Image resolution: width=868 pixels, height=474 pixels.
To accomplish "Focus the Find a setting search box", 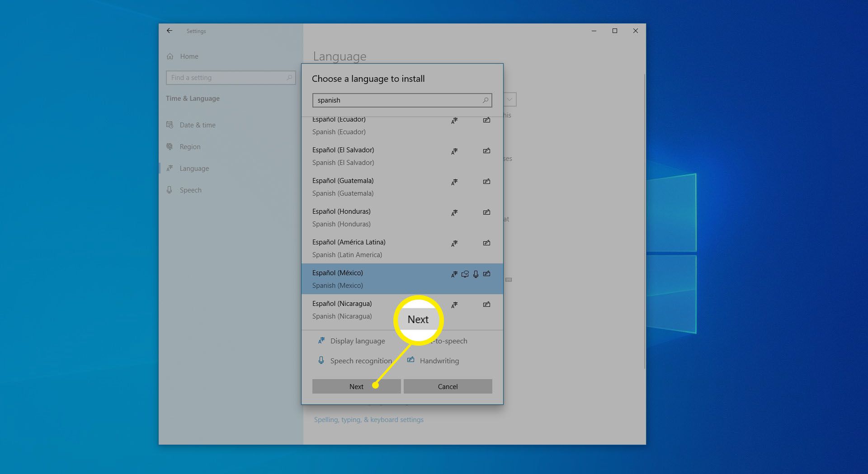I will coord(231,78).
